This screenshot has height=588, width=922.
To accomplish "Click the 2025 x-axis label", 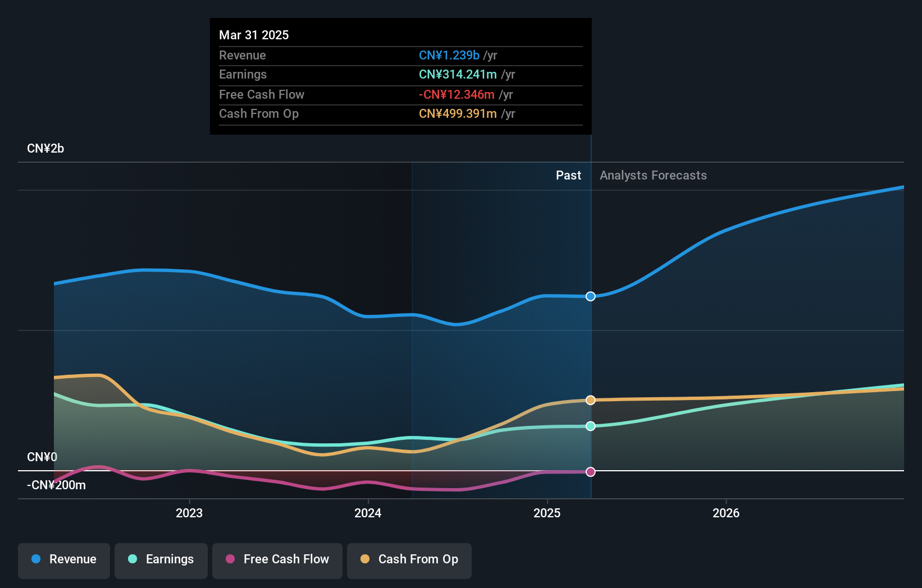I will 547,513.
